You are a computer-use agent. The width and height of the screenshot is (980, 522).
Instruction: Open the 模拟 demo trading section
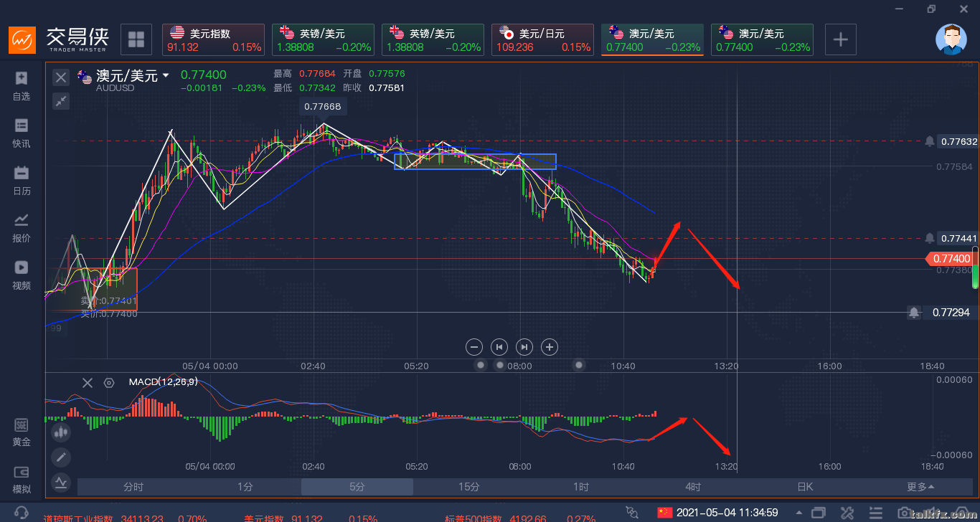pos(22,480)
